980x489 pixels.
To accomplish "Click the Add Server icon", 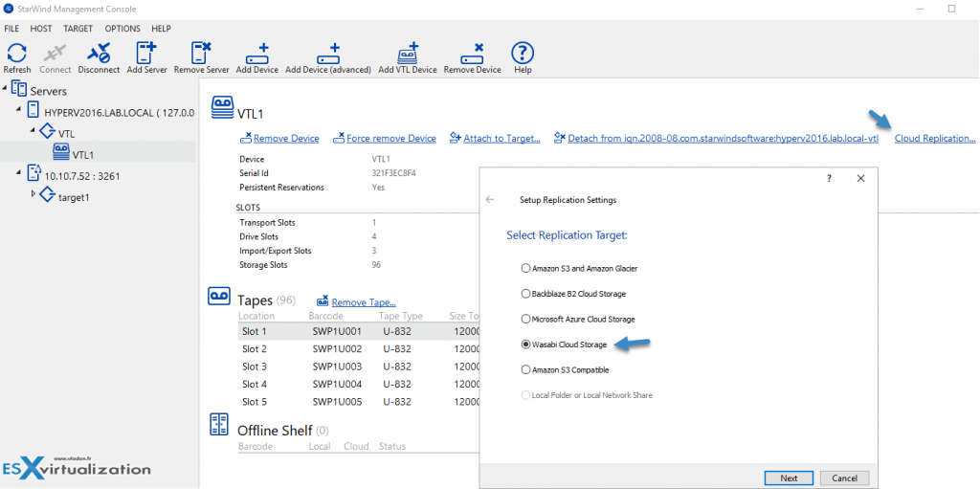I will coord(145,54).
